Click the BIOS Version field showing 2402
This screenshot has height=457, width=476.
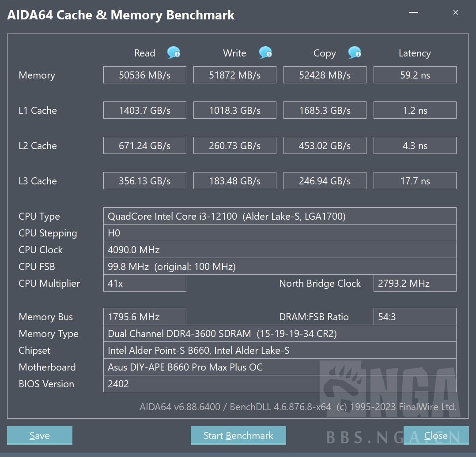(x=280, y=384)
